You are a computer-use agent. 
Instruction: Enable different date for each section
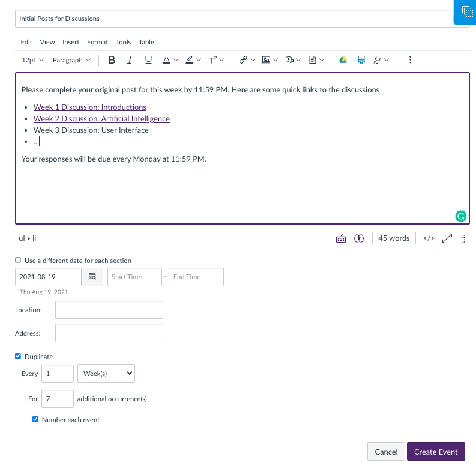(18, 261)
